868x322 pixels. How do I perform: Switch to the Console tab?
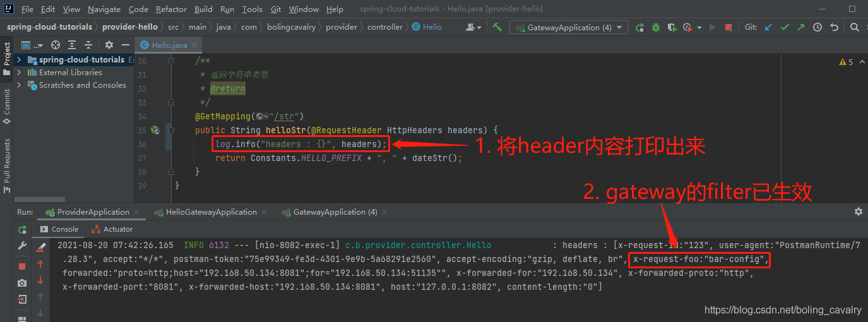click(59, 229)
